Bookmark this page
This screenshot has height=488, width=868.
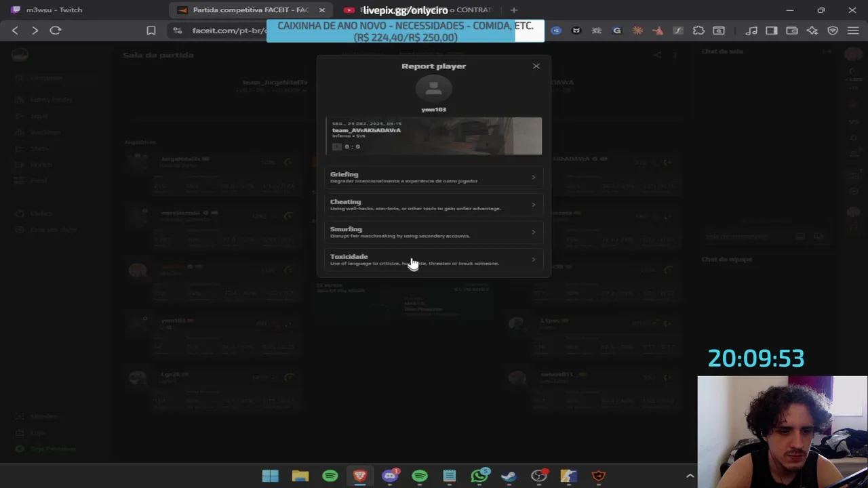pos(151,30)
